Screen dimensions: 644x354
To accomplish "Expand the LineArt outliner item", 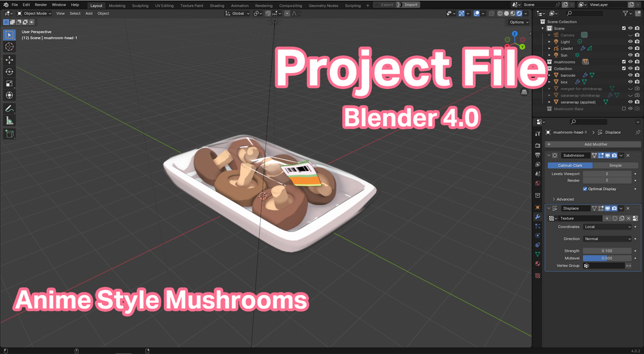I will [550, 49].
